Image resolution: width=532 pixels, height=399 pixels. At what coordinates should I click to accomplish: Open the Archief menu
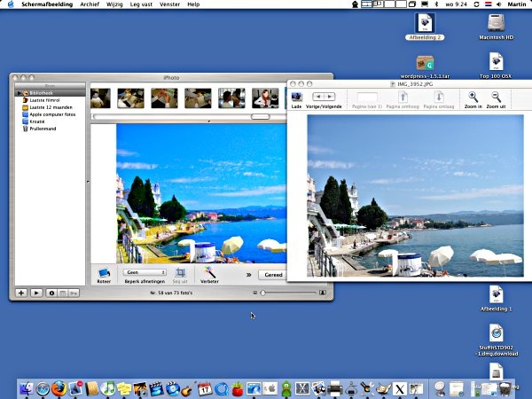click(90, 4)
